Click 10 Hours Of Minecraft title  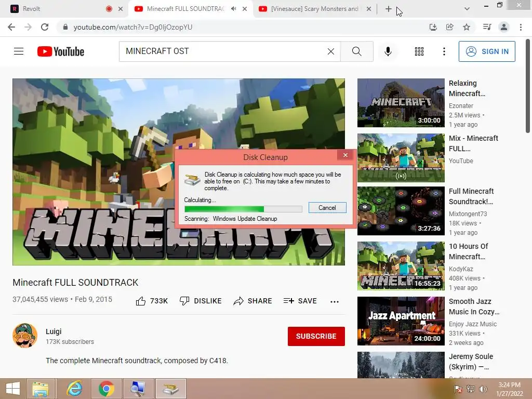coord(468,251)
